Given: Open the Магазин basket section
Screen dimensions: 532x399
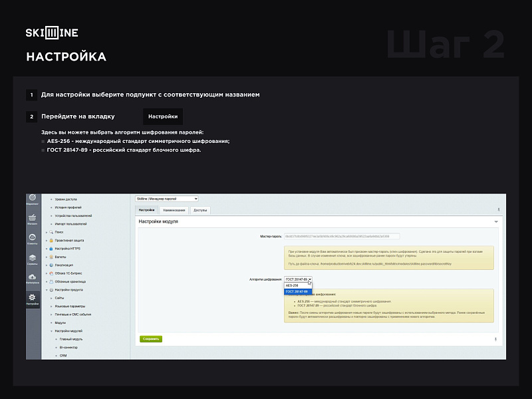Looking at the screenshot, I should click(32, 219).
